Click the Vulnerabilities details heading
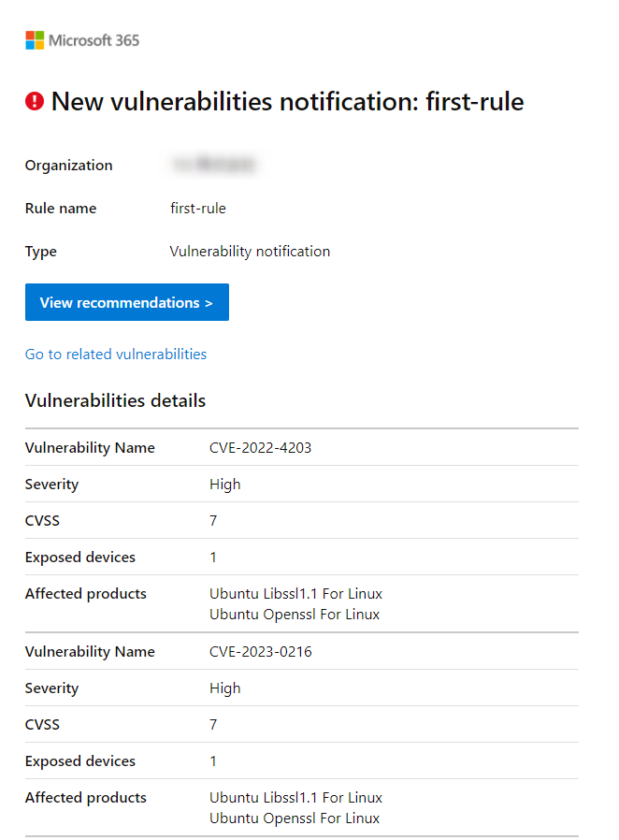 click(115, 400)
